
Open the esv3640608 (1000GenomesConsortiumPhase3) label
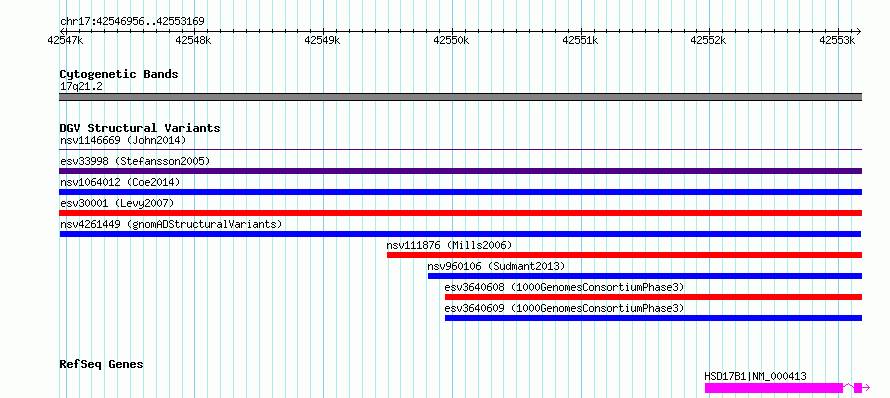[564, 287]
